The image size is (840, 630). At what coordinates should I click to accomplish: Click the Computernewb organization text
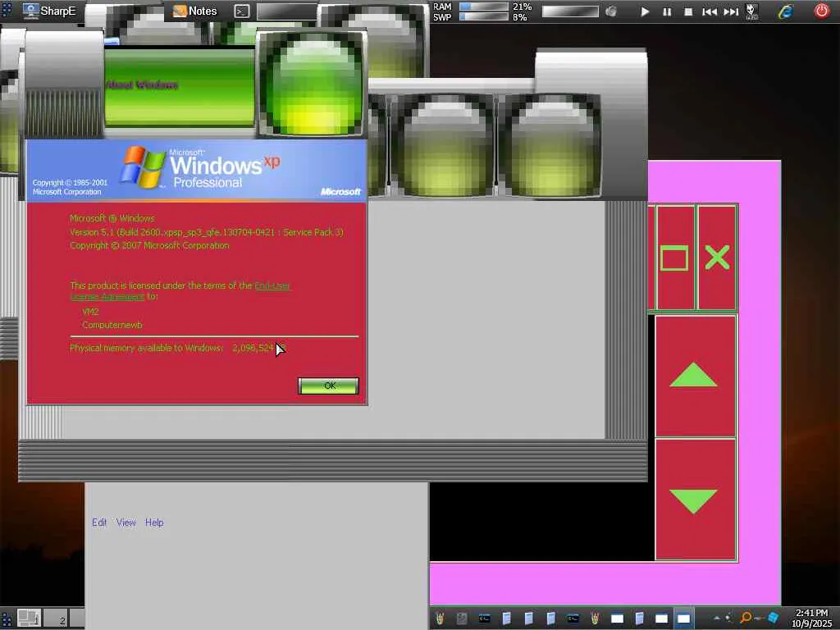click(112, 325)
